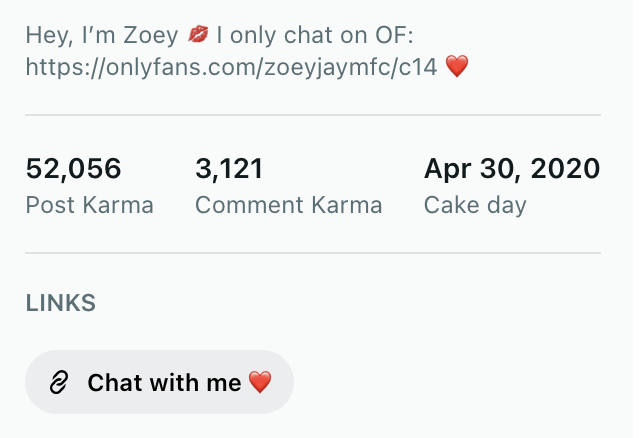Click the word "Chat" in link button

point(114,382)
